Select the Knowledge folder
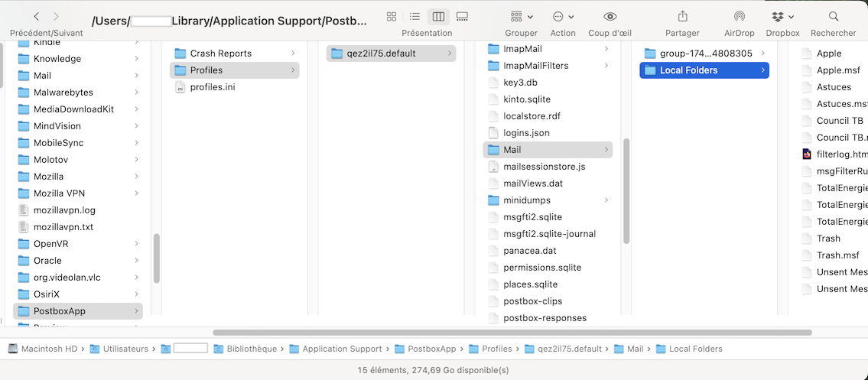868x380 pixels. (x=77, y=59)
